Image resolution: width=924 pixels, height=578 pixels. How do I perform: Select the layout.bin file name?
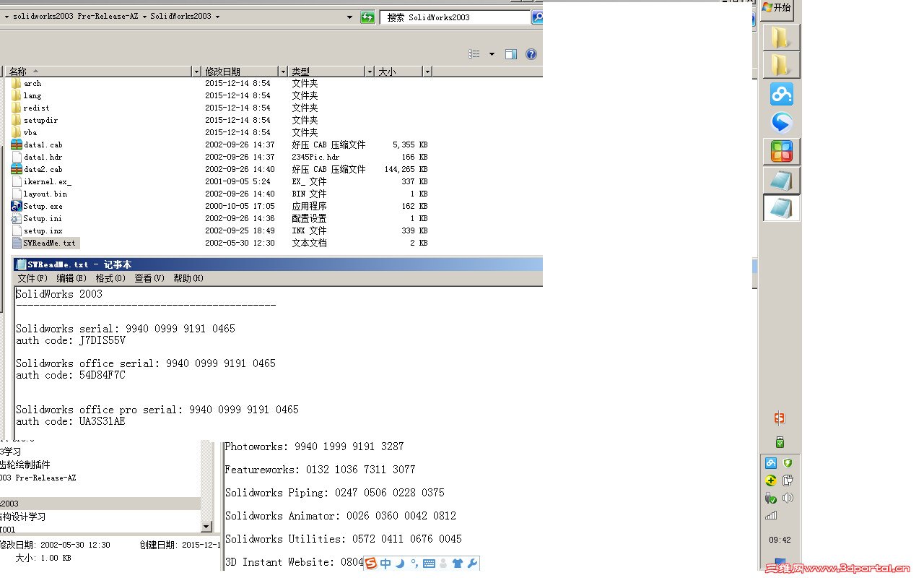[x=45, y=194]
